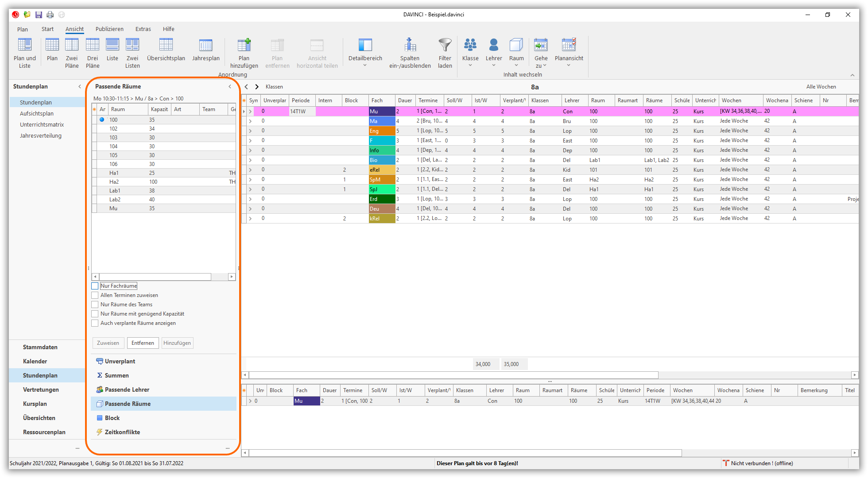Click the orange Eng subject color cell
Screen dimensions: 868x478
coord(382,131)
